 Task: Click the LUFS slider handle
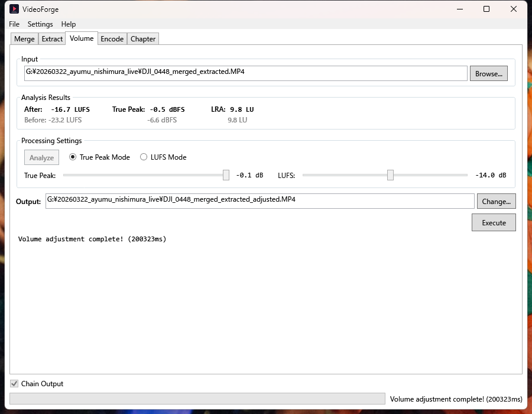pyautogui.click(x=390, y=175)
